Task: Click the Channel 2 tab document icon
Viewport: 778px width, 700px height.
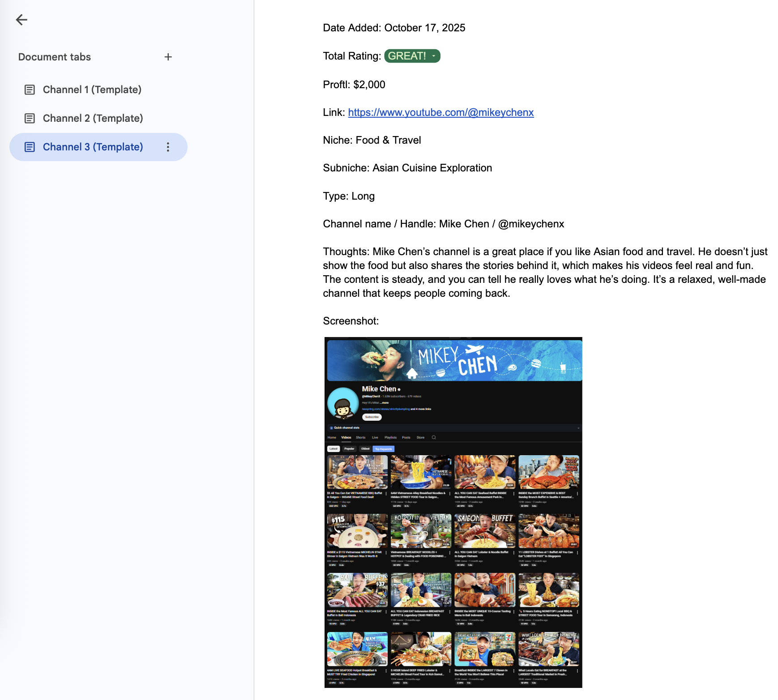Action: pos(30,118)
